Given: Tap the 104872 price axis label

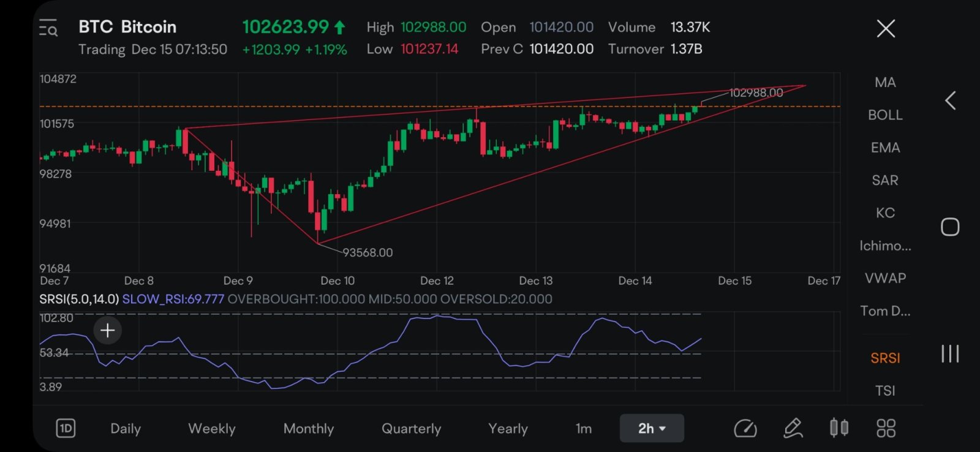Looking at the screenshot, I should point(58,79).
